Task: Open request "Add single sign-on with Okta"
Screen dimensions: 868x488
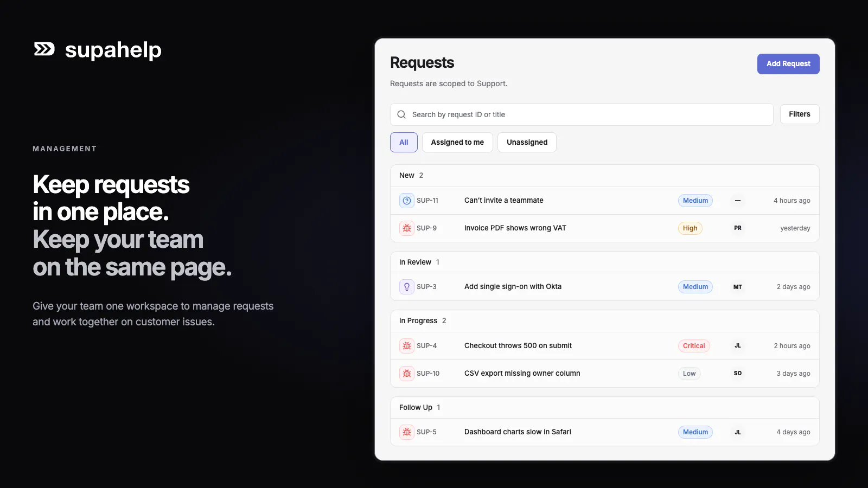Action: point(513,287)
